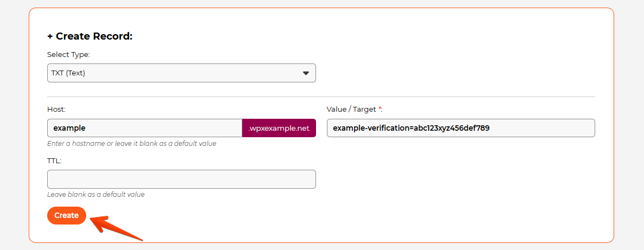This screenshot has height=250, width=644.
Task: Click the dropdown caret arrow of type selector
Action: (306, 73)
